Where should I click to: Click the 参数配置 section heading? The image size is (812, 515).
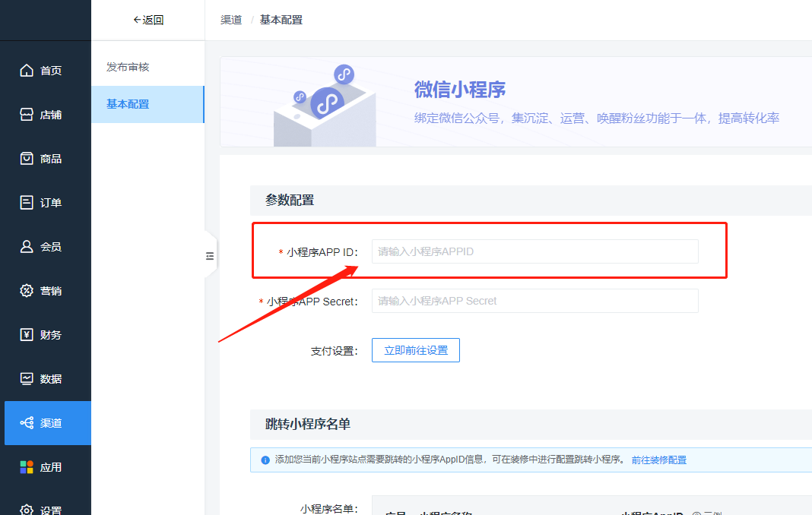(x=290, y=201)
